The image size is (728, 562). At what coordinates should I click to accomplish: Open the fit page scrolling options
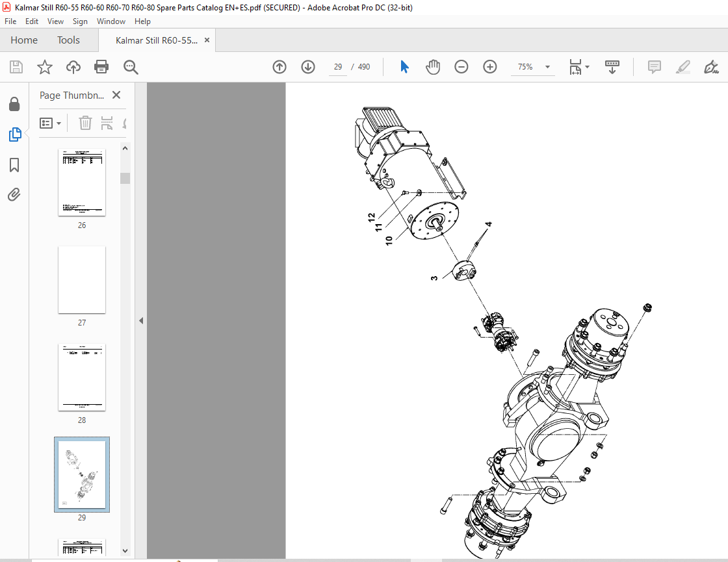point(579,67)
